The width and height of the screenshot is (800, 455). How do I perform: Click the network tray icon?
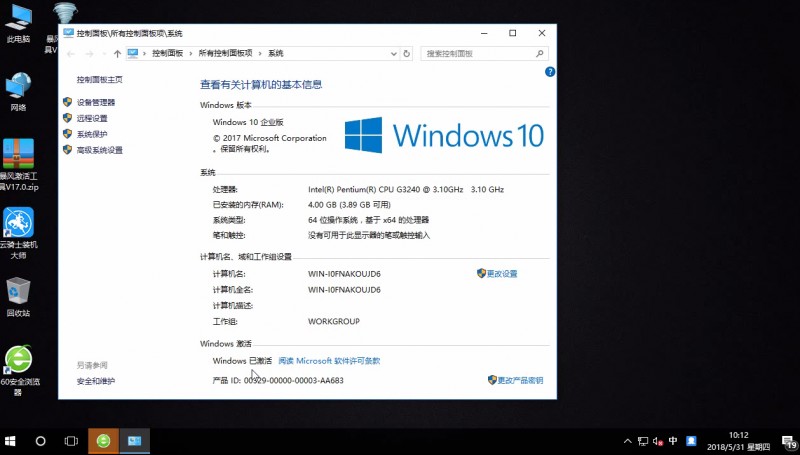point(643,441)
